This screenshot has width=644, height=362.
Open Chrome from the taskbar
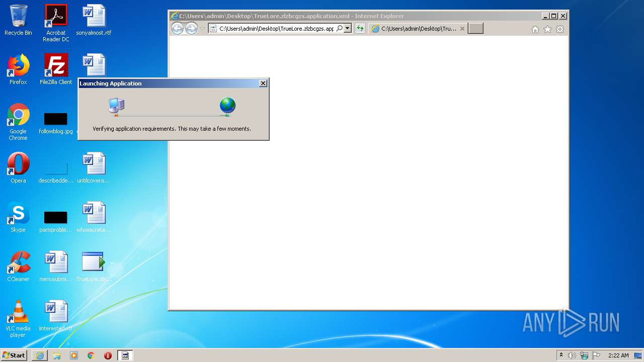91,355
